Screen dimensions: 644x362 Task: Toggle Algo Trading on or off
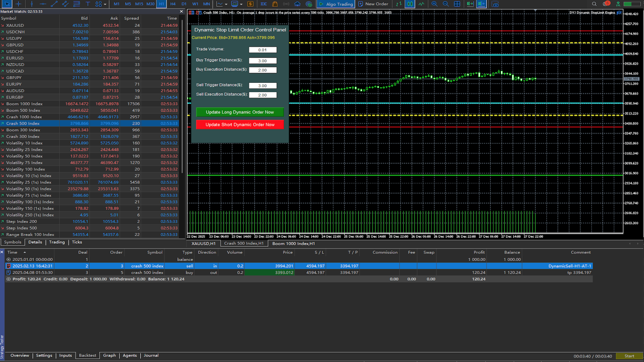click(336, 4)
